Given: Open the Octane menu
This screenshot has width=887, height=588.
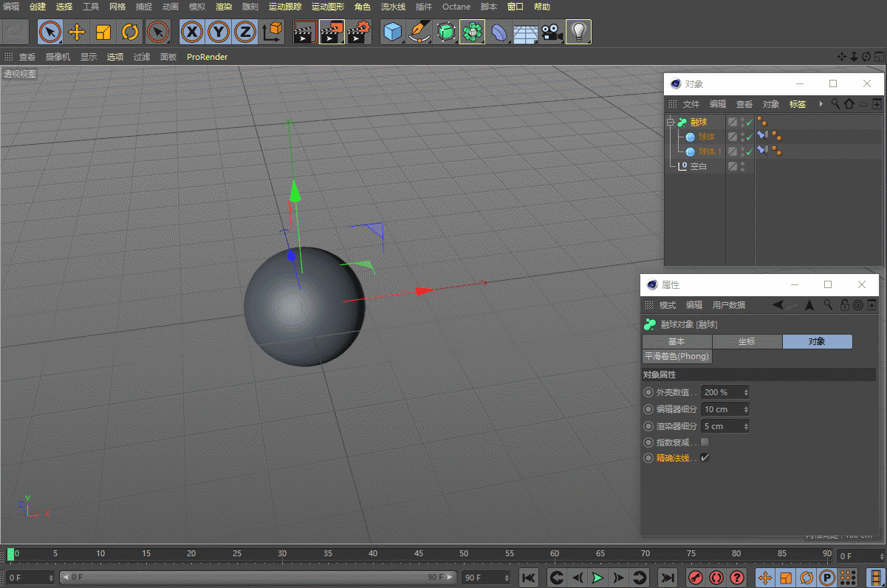Looking at the screenshot, I should pyautogui.click(x=456, y=7).
